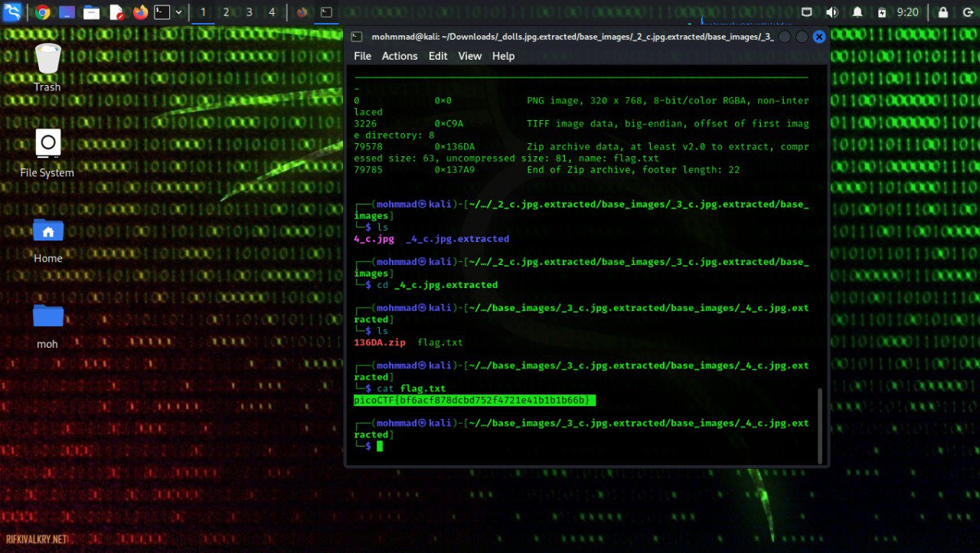The image size is (980, 553).
Task: Click the 'cat flag.txt' command line
Action: click(x=411, y=388)
